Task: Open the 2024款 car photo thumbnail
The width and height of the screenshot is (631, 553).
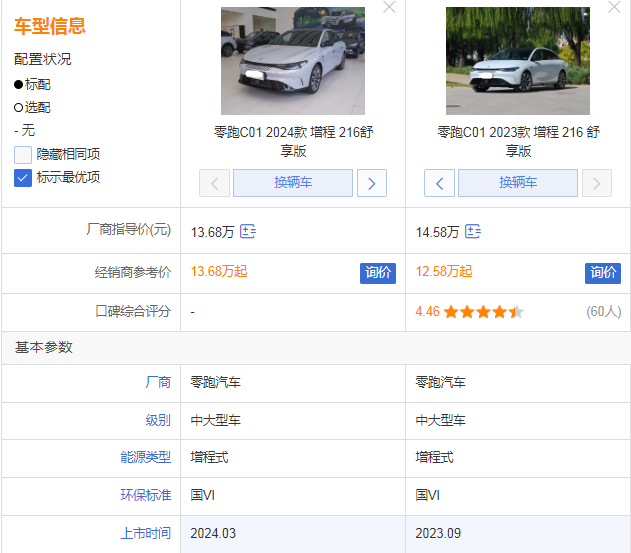Action: pos(293,61)
